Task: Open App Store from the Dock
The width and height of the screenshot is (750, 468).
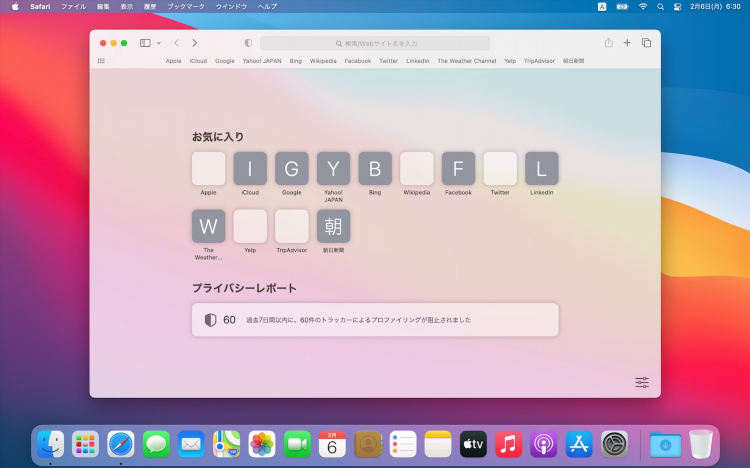Action: point(579,444)
